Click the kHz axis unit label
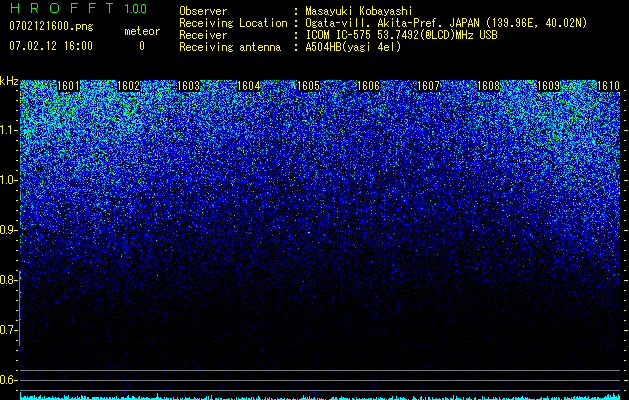Image resolution: width=629 pixels, height=400 pixels. (9, 81)
